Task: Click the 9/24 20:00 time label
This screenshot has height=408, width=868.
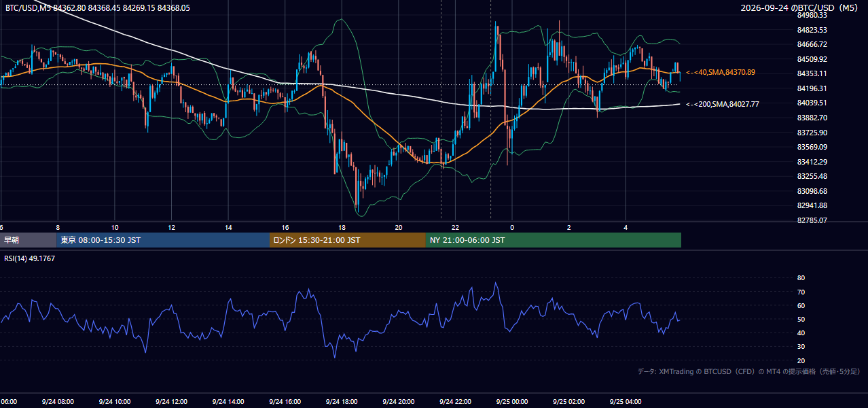Action: (x=399, y=402)
